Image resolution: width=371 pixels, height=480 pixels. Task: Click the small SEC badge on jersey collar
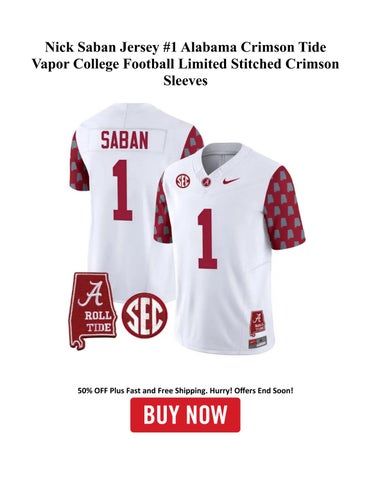pyautogui.click(x=183, y=181)
